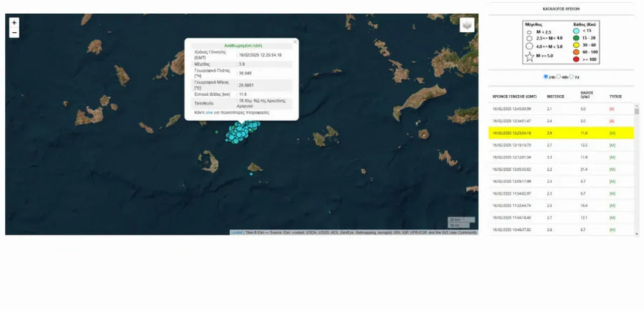This screenshot has height=311, width=644.
Task: Zoom in on the earthquake map
Action: point(14,23)
